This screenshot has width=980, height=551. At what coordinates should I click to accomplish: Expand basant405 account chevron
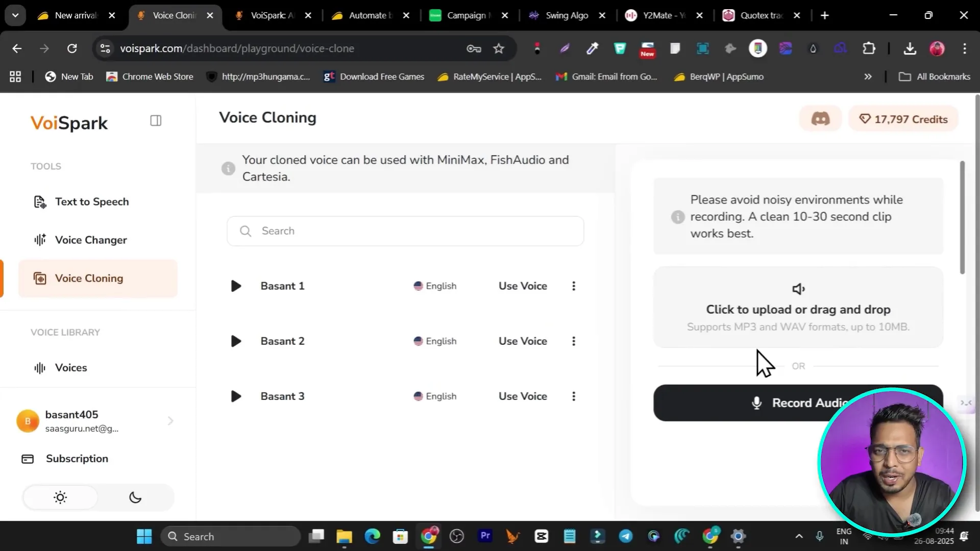tap(170, 421)
